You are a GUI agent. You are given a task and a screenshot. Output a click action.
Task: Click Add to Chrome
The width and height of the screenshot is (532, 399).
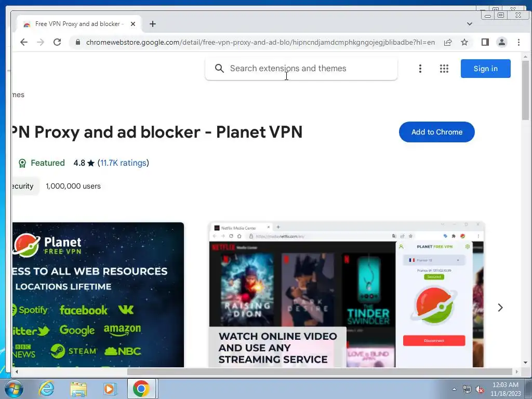[436, 132]
